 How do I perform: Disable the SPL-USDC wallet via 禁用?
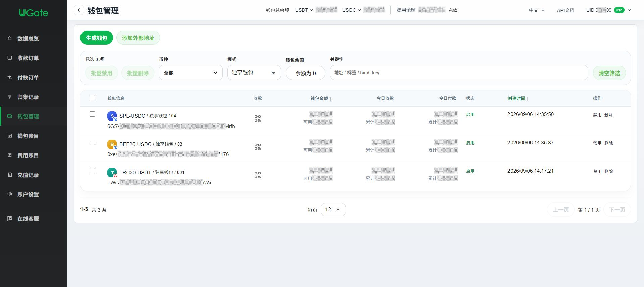click(x=597, y=115)
